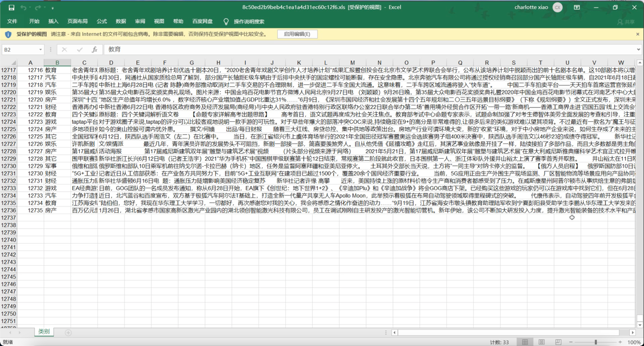
Task: Switch to Page Break Preview icon
Action: (558, 342)
